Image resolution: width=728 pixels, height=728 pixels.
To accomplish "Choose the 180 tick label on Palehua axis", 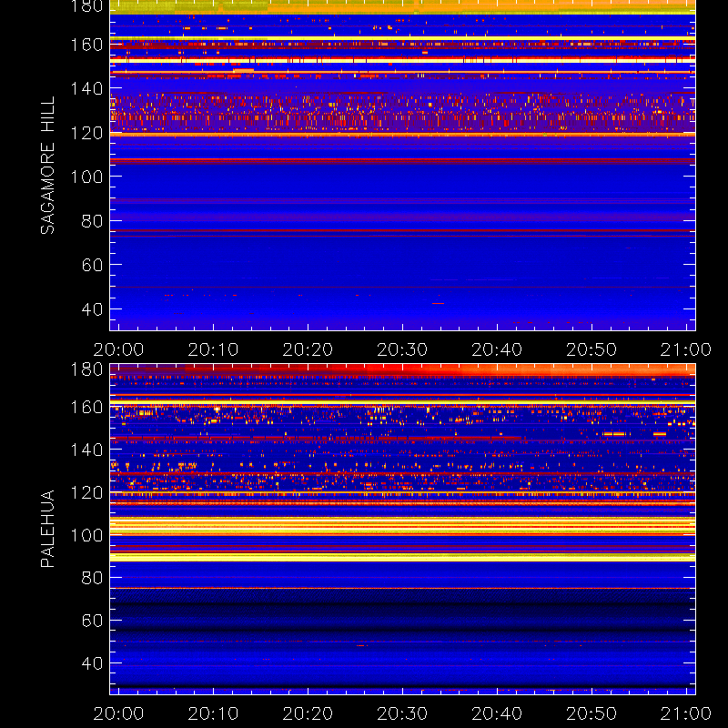I will 86,369.
